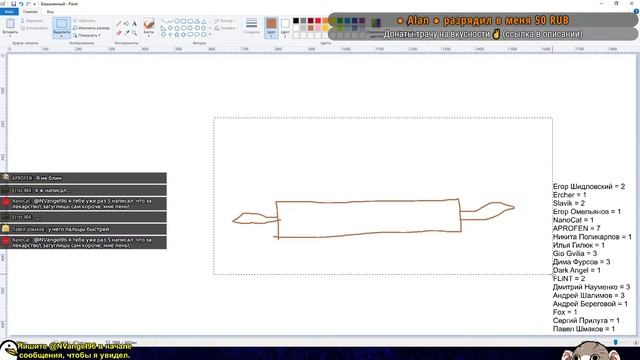The height and width of the screenshot is (360, 640).
Task: Choose the Triangle shape
Action: (204, 21)
